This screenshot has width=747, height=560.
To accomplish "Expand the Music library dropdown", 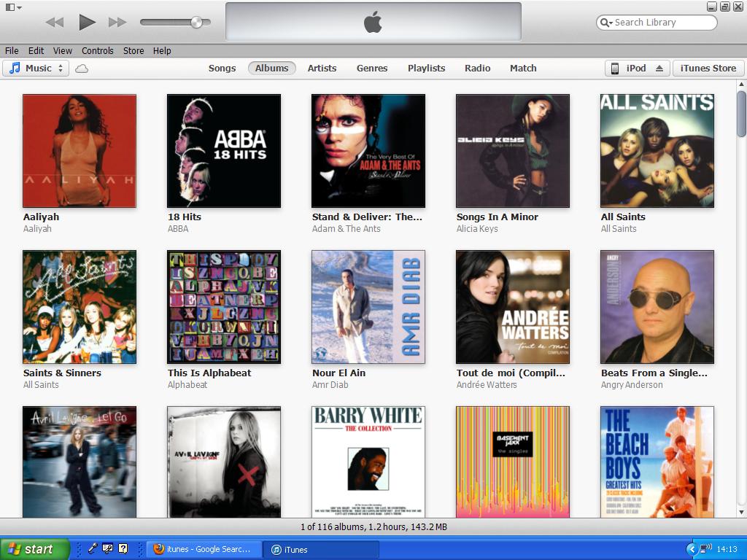I will (x=36, y=69).
